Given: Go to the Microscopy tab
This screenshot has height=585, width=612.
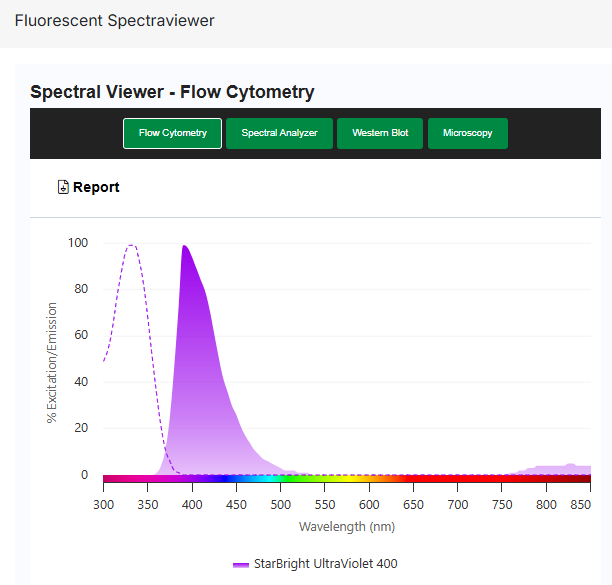Looking at the screenshot, I should click(467, 133).
